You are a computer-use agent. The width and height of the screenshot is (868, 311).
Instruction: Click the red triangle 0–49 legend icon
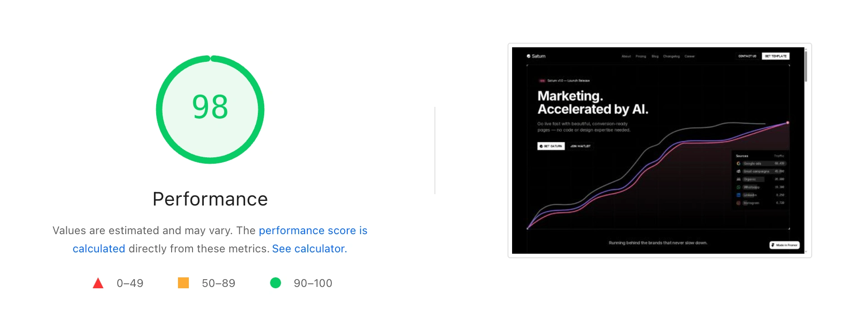click(x=98, y=283)
